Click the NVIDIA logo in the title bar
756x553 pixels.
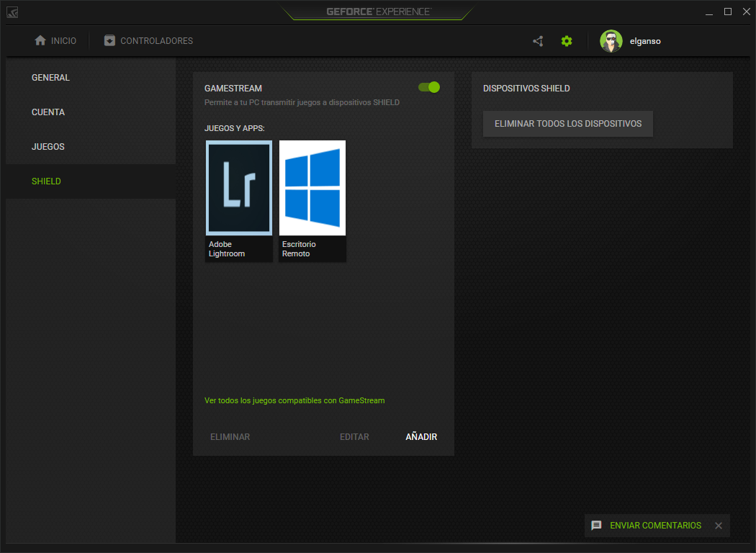[12, 12]
